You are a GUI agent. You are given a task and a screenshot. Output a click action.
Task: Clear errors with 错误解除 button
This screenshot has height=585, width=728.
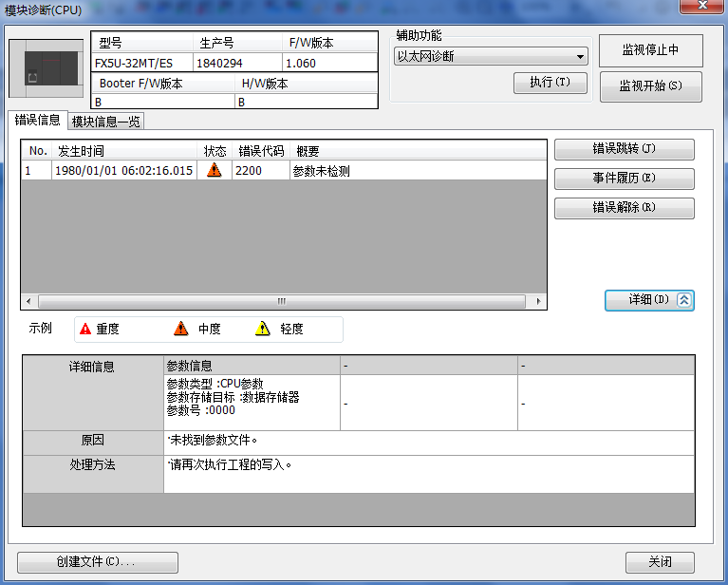click(x=624, y=207)
